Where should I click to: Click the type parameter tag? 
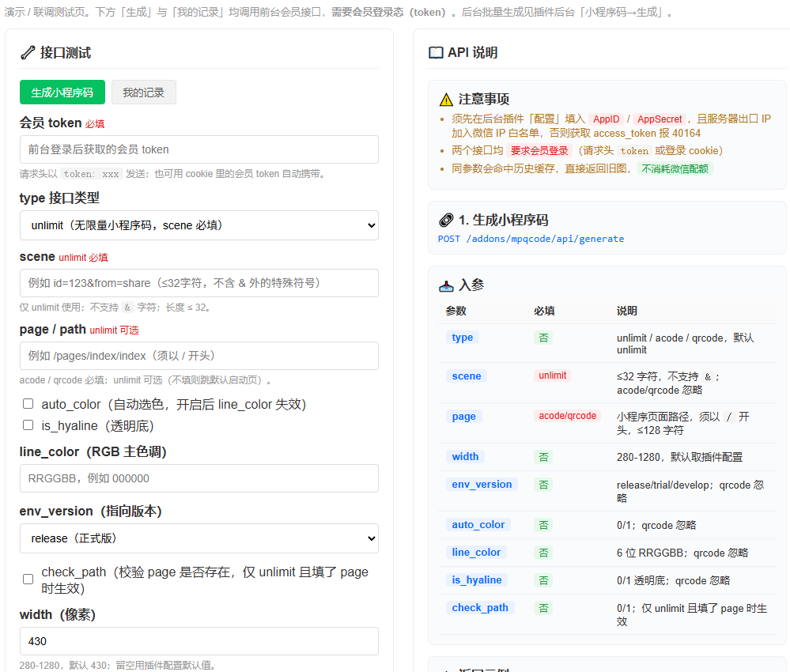[463, 338]
